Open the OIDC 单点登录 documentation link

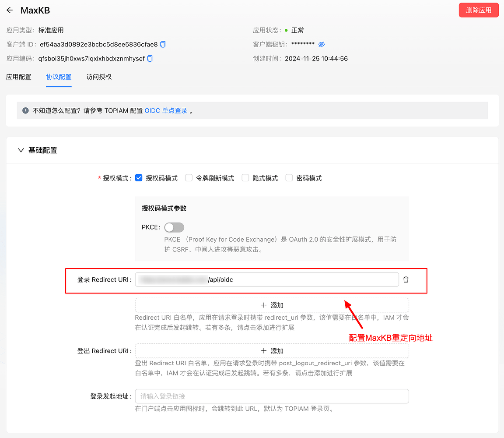(165, 110)
